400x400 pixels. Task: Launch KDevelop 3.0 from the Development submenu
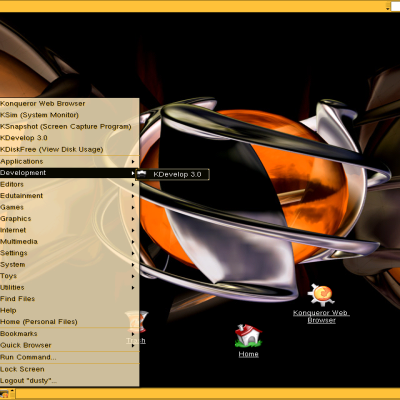point(172,174)
